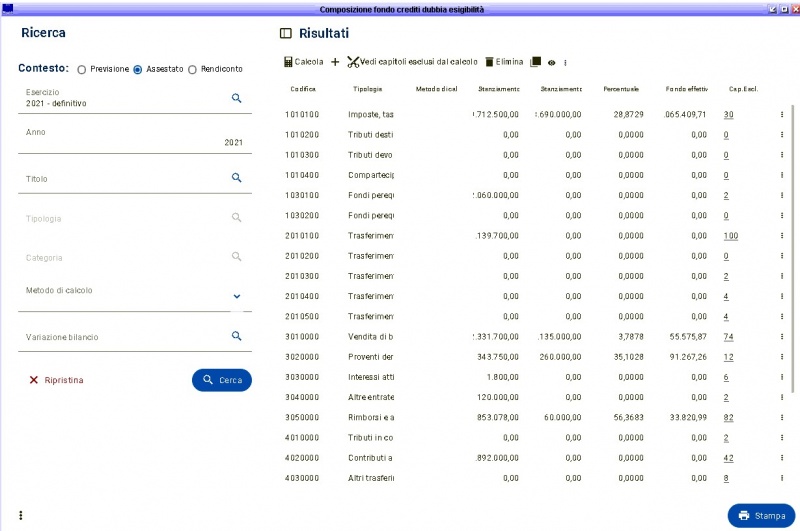Click the Stampa print button
The image size is (800, 531).
tap(762, 516)
